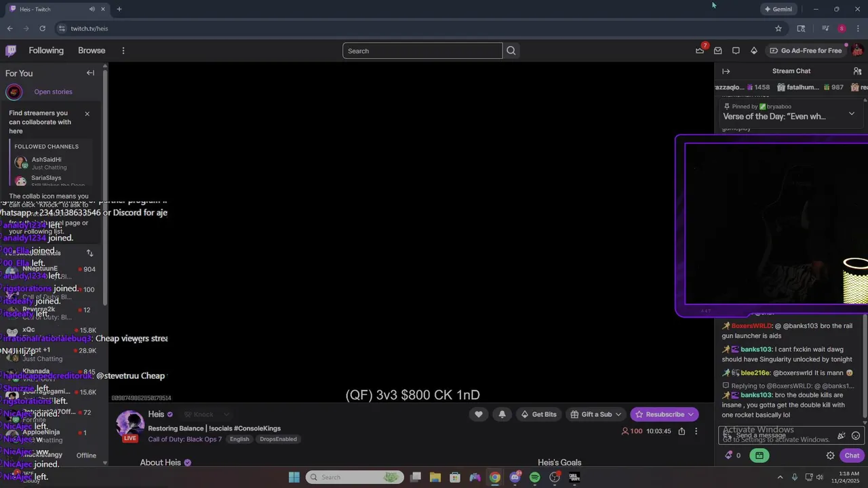Viewport: 868px width, 488px height.
Task: Open stories link
Action: [53, 91]
